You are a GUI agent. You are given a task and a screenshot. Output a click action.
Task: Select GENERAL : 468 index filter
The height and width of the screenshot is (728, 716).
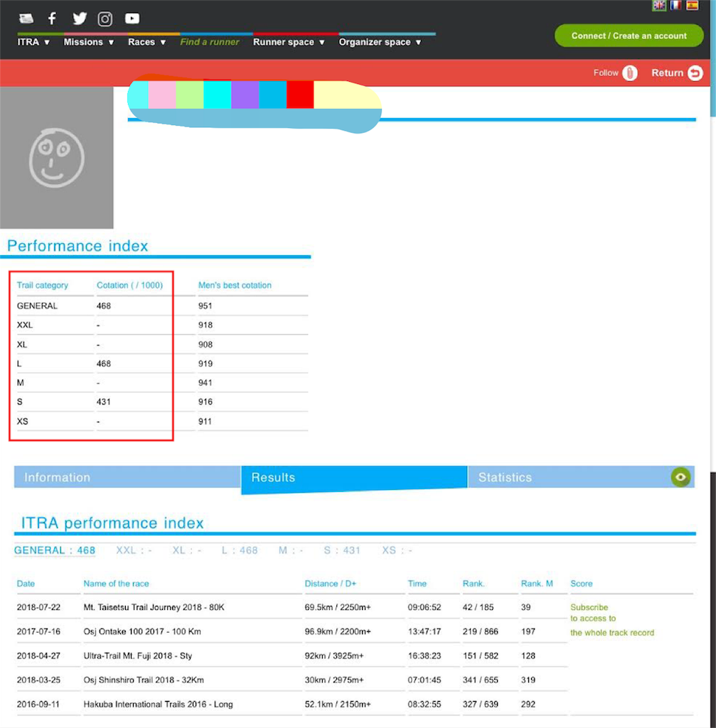click(54, 550)
